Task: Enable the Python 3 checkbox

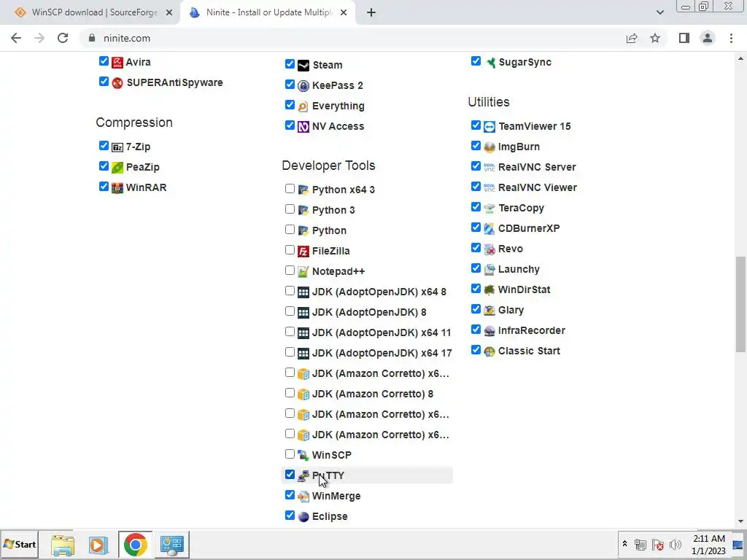Action: 290,209
